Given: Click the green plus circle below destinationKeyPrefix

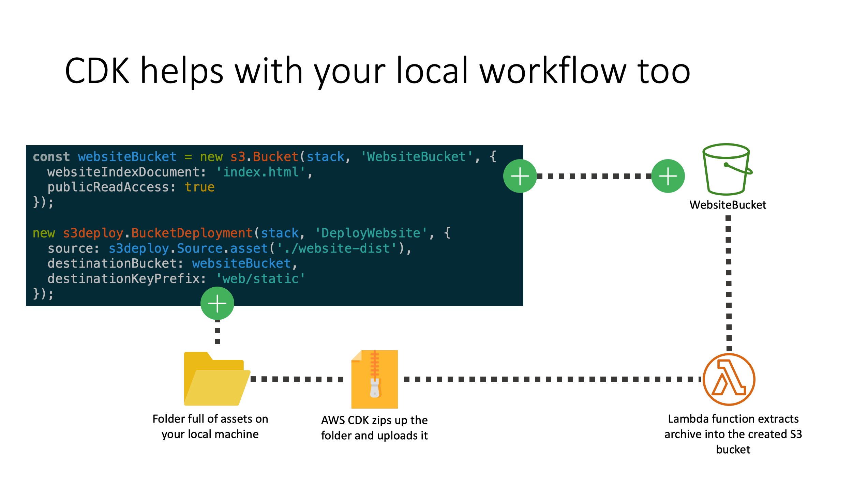Looking at the screenshot, I should click(x=217, y=303).
